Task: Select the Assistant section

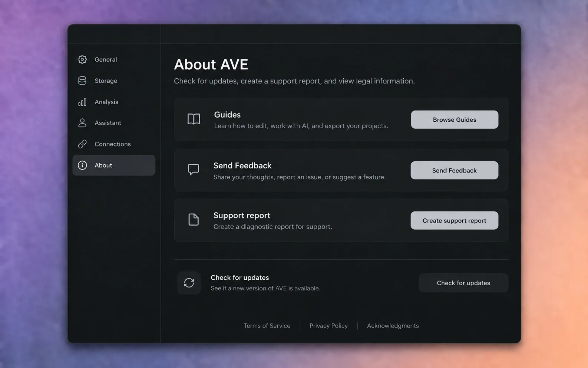Action: [x=114, y=123]
